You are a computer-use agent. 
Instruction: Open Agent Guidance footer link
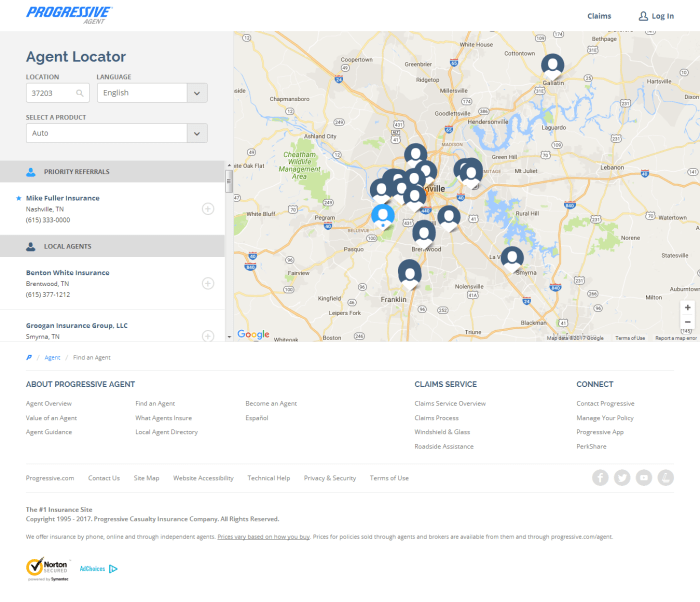point(49,432)
